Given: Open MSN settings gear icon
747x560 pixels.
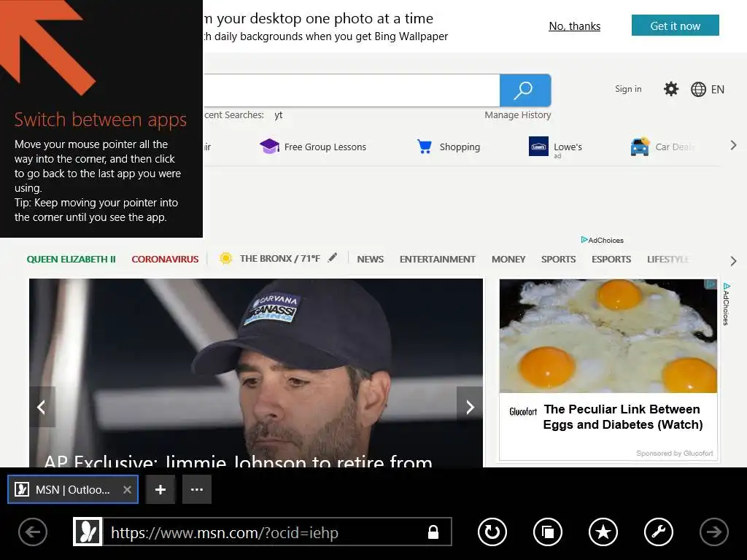Looking at the screenshot, I should coord(671,89).
